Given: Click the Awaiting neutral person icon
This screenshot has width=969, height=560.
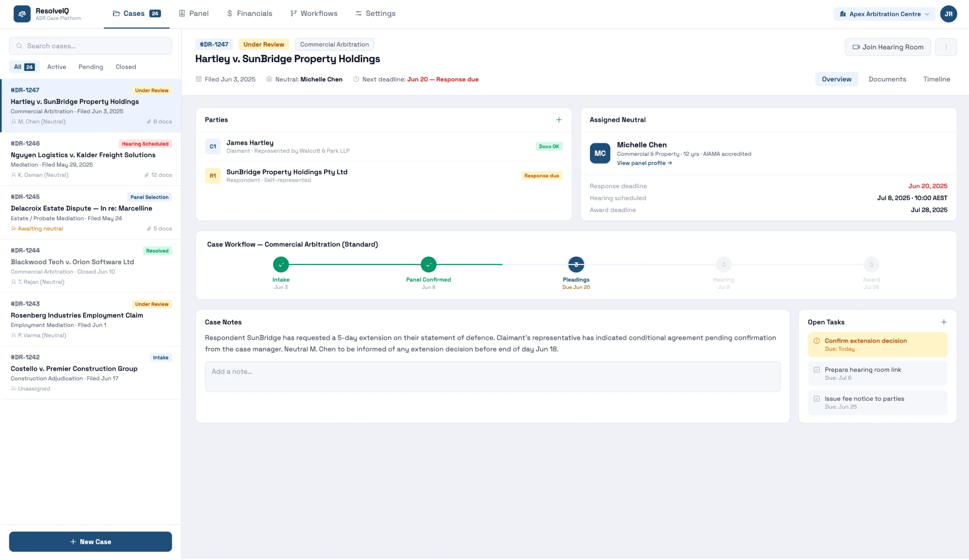Looking at the screenshot, I should (14, 229).
